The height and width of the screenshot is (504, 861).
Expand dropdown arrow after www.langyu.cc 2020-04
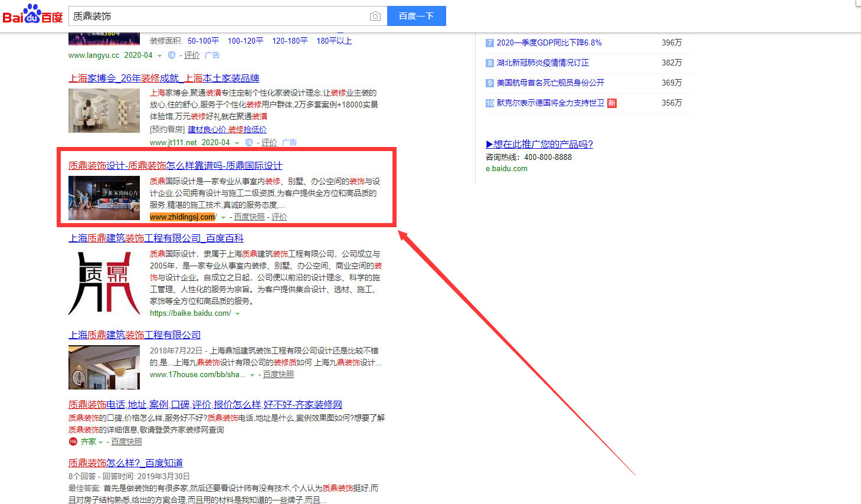[x=159, y=56]
